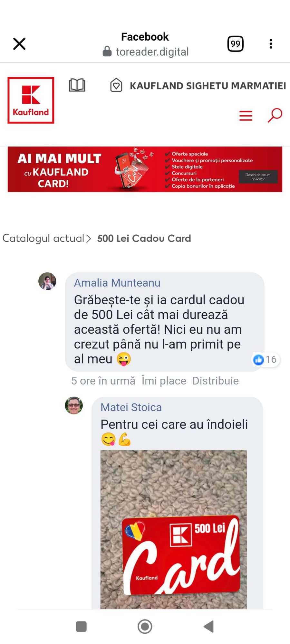The width and height of the screenshot is (290, 644).
Task: Select Kaufland Sighetu Marmatiei store label
Action: click(208, 86)
